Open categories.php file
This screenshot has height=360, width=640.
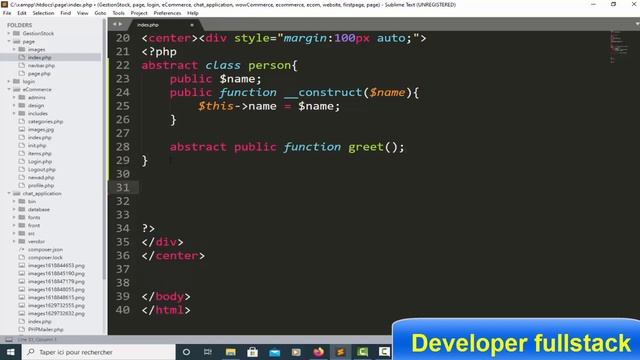point(45,122)
